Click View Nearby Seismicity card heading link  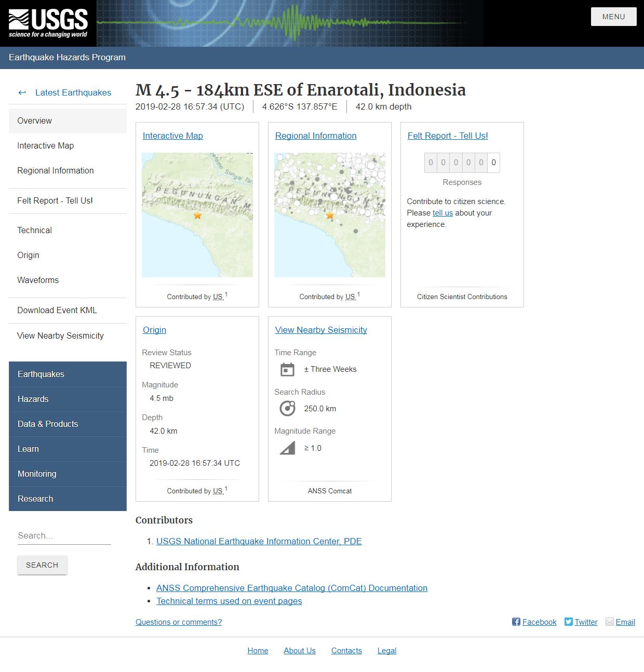[x=321, y=330]
